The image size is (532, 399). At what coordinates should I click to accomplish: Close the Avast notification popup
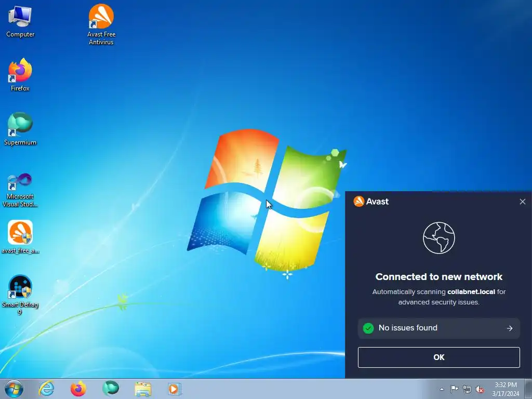tap(523, 202)
